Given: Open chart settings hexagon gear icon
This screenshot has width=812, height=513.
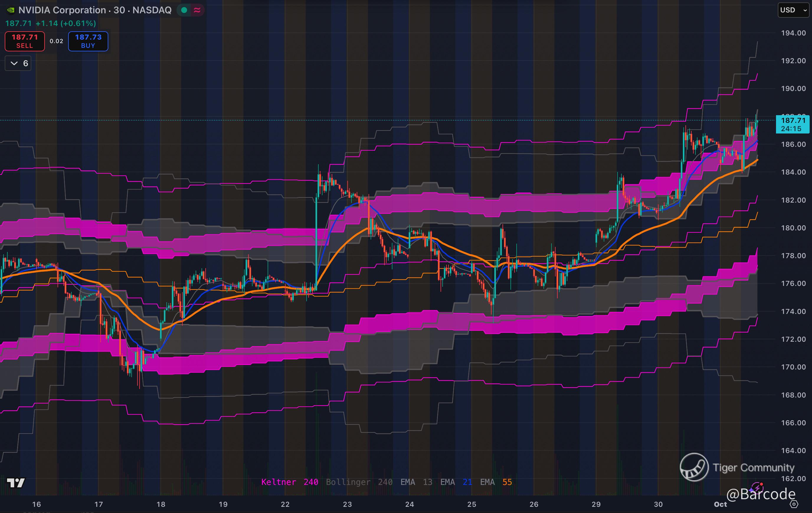Looking at the screenshot, I should click(794, 504).
